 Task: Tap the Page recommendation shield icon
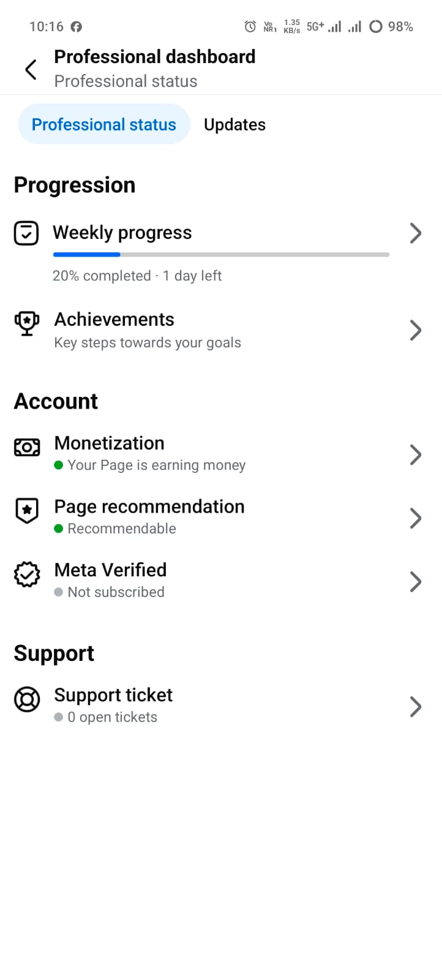[x=27, y=511]
